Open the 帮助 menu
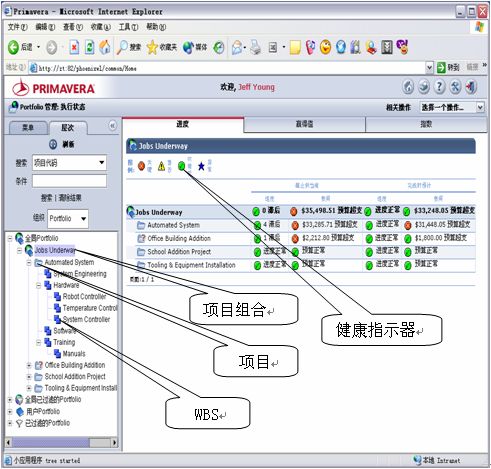Screen dimensions: 491x469 pos(156,27)
